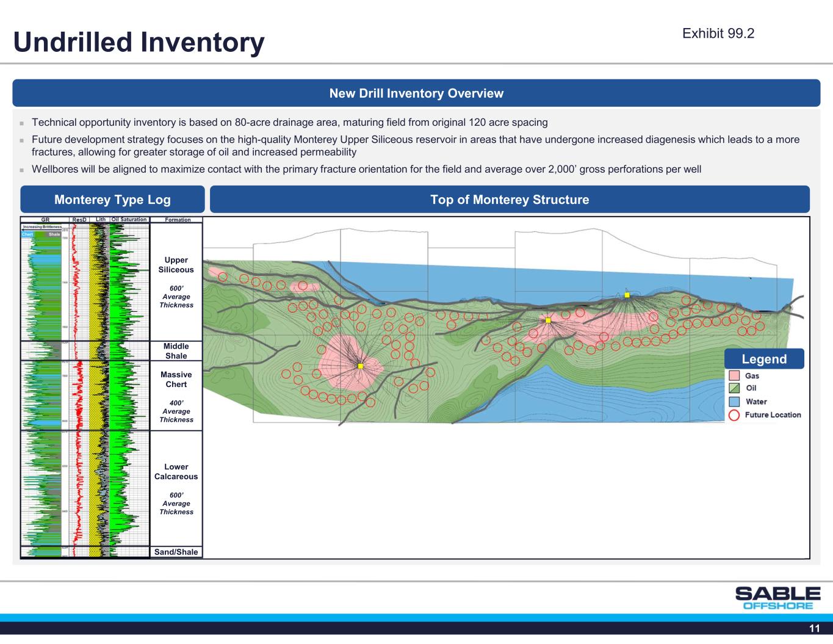Select the pink Gas legend swatch
The width and height of the screenshot is (833, 644).
tap(734, 376)
